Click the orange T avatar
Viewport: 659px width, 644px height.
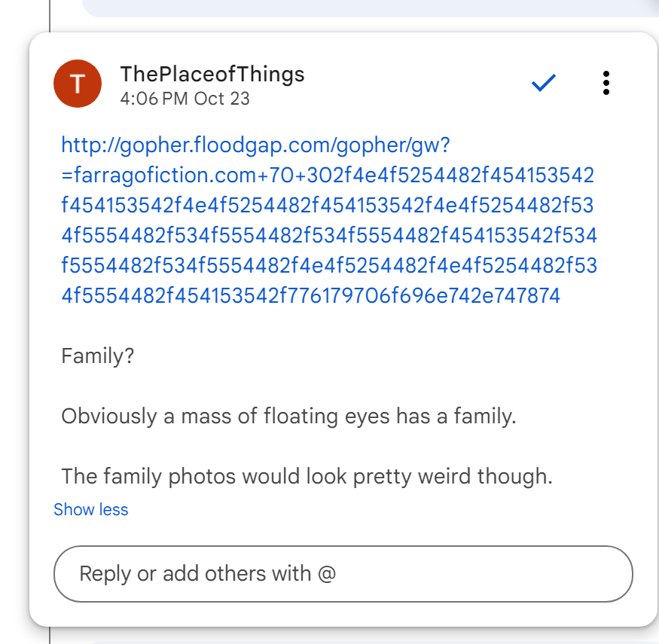click(x=78, y=84)
